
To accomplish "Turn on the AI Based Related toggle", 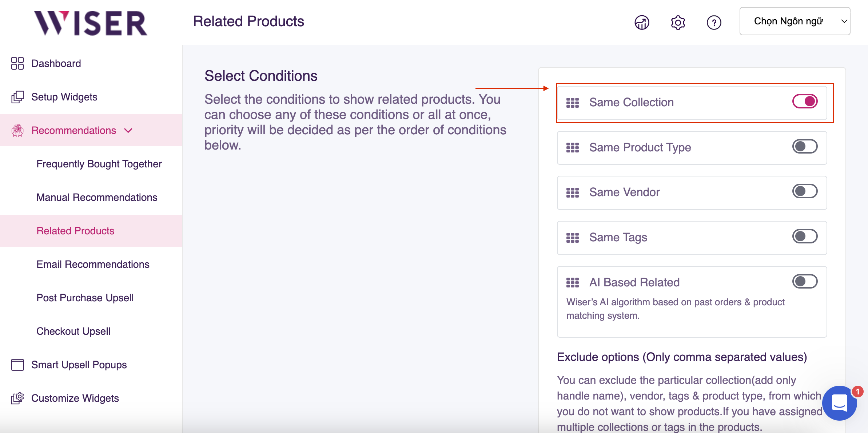I will [805, 282].
